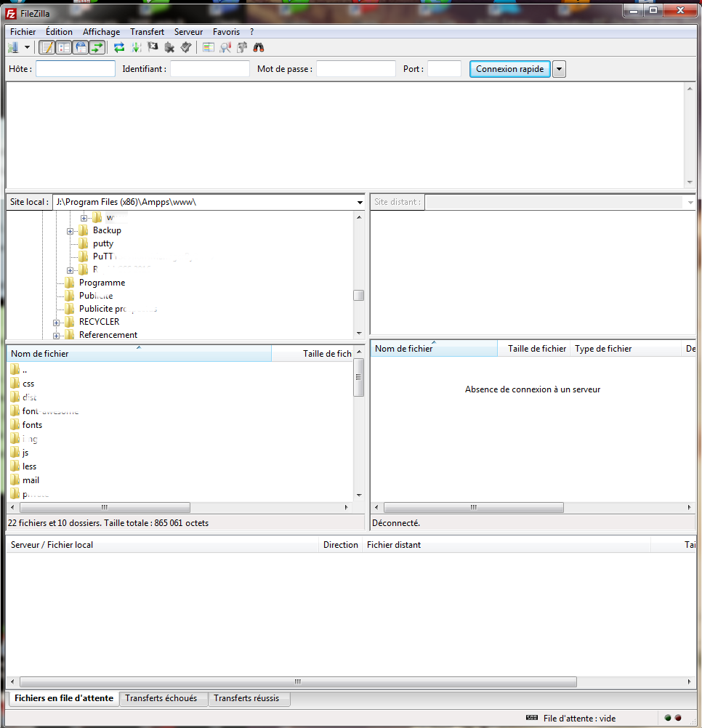This screenshot has width=702, height=728.
Task: Toggle message log display
Action: pos(47,47)
